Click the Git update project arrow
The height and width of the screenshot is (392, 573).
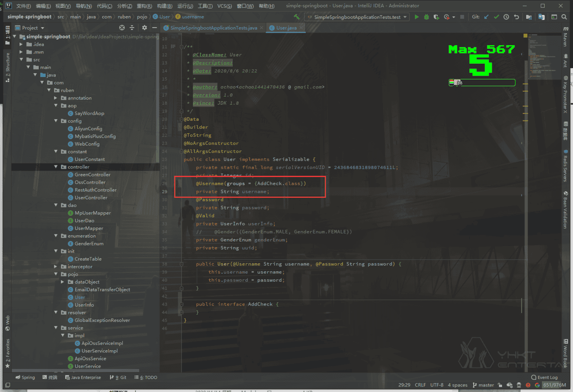[x=487, y=17]
